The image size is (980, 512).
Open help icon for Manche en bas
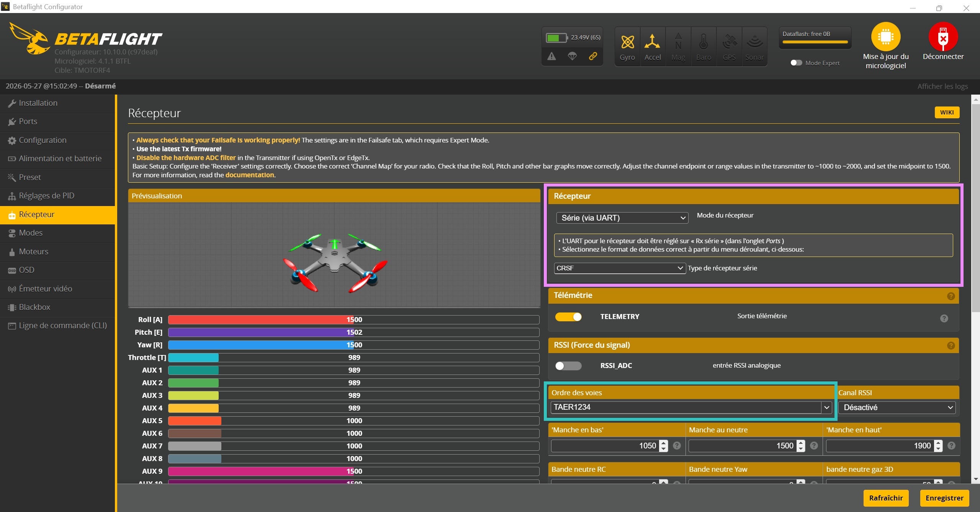[x=677, y=446]
